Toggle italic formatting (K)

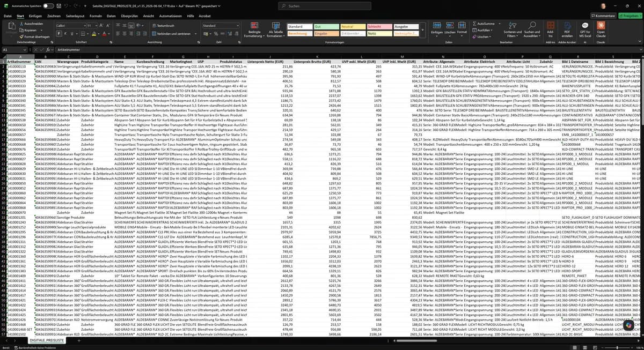click(x=65, y=33)
